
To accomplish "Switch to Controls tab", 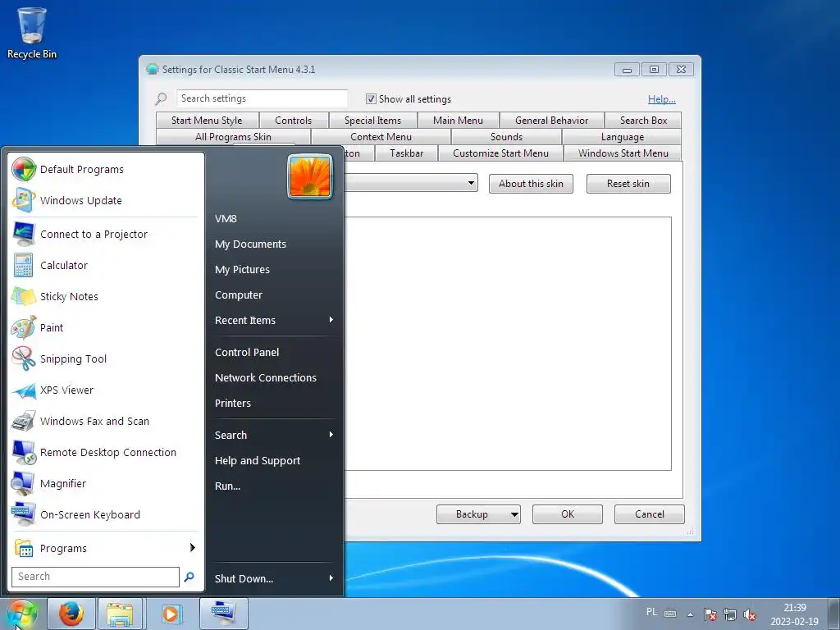I will 293,121.
